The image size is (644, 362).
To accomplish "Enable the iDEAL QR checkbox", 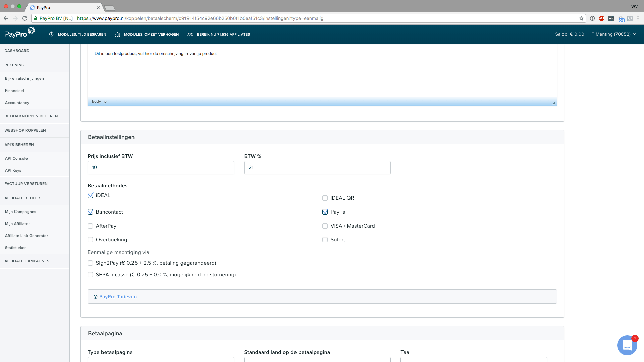I will point(325,198).
